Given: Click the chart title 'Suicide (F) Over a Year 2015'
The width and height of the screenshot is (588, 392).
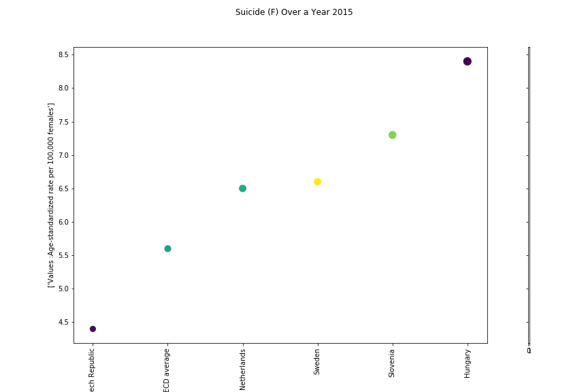Looking at the screenshot, I should 294,12.
